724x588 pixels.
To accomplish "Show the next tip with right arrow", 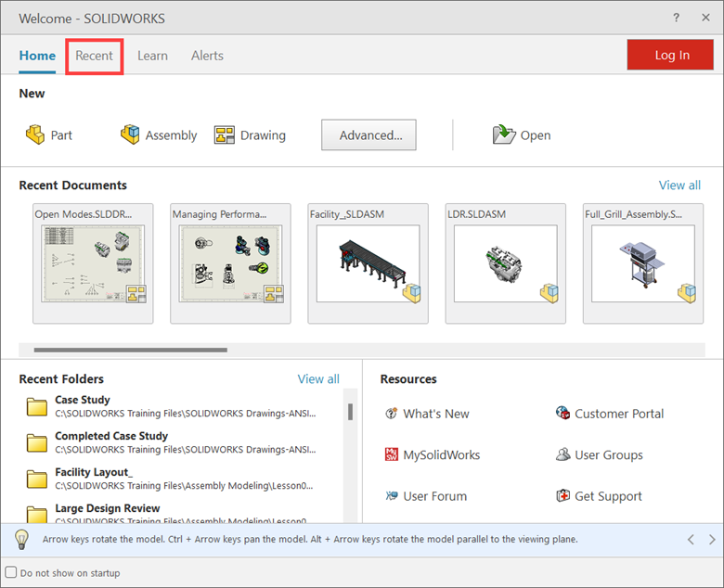I will 712,539.
